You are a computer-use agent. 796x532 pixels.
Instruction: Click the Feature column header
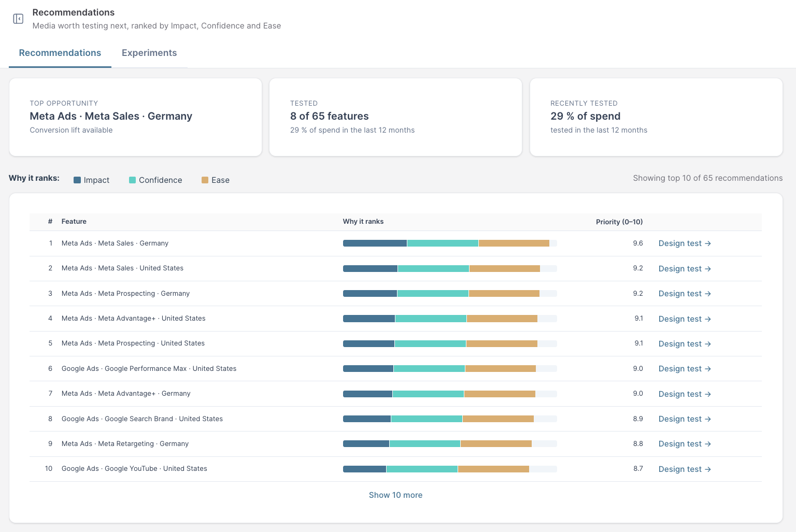tap(74, 222)
